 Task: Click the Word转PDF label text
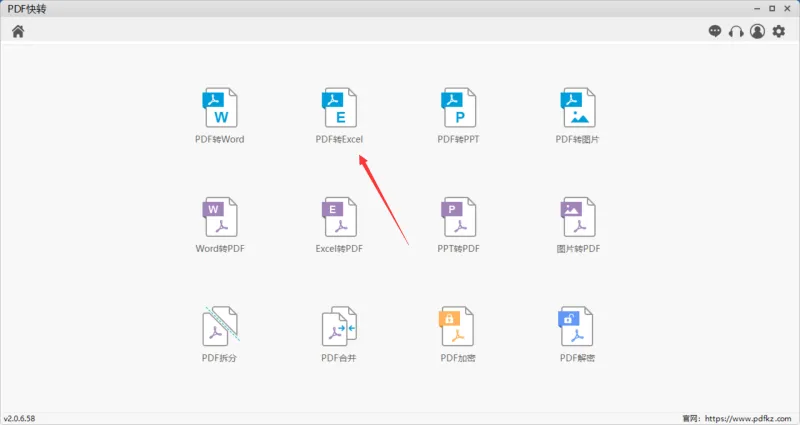pos(220,248)
